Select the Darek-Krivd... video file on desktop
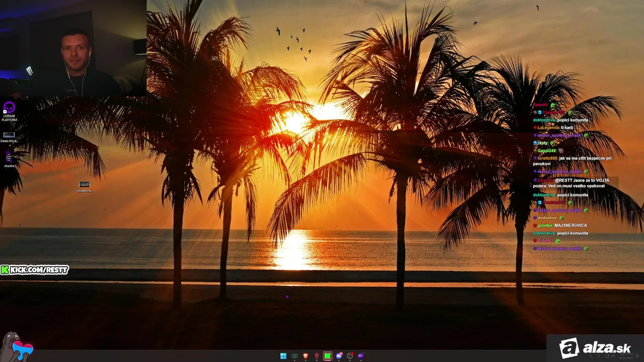This screenshot has width=644, height=362. [x=9, y=137]
